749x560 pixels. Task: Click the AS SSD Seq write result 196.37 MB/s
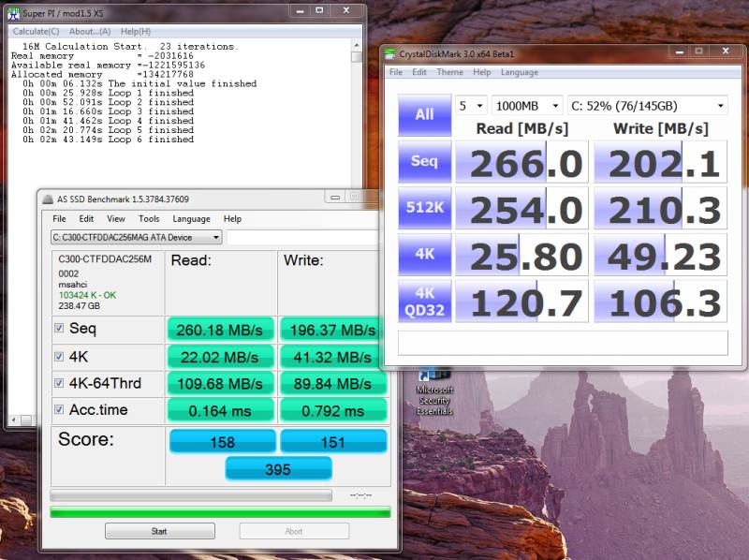point(332,330)
